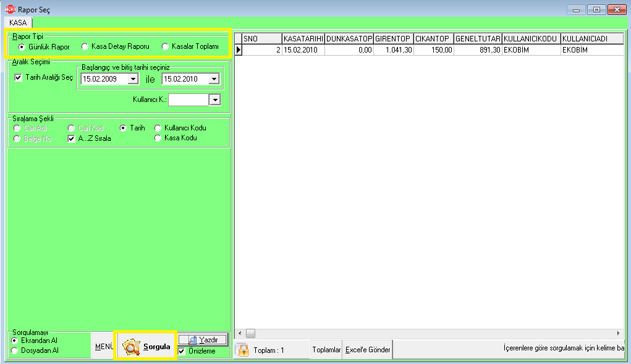
Task: Click the Toplamlar button
Action: click(326, 350)
